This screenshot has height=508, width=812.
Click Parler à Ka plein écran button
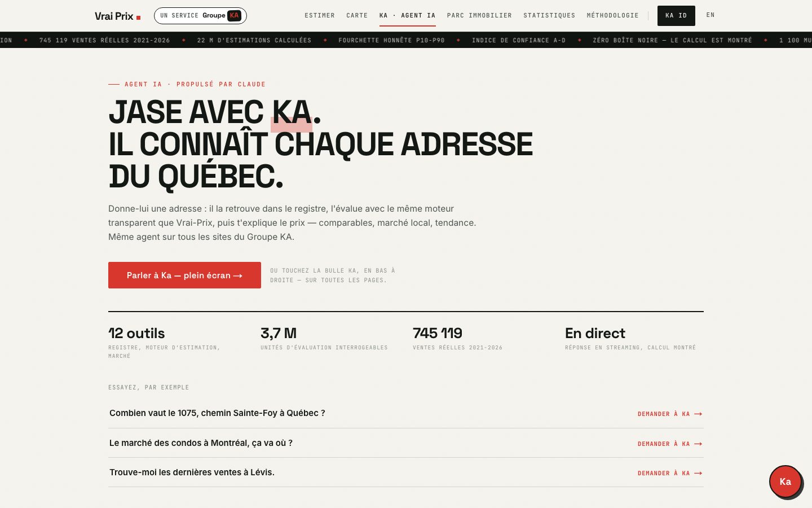pyautogui.click(x=184, y=275)
